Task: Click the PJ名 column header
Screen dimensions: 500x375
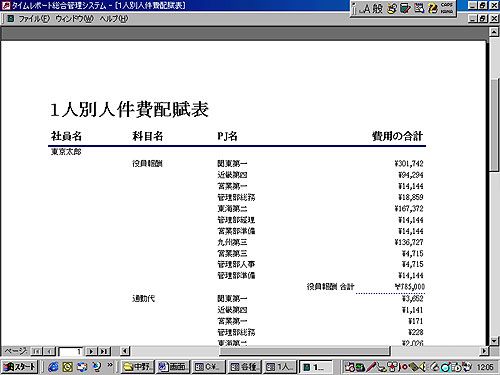Action: 227,136
